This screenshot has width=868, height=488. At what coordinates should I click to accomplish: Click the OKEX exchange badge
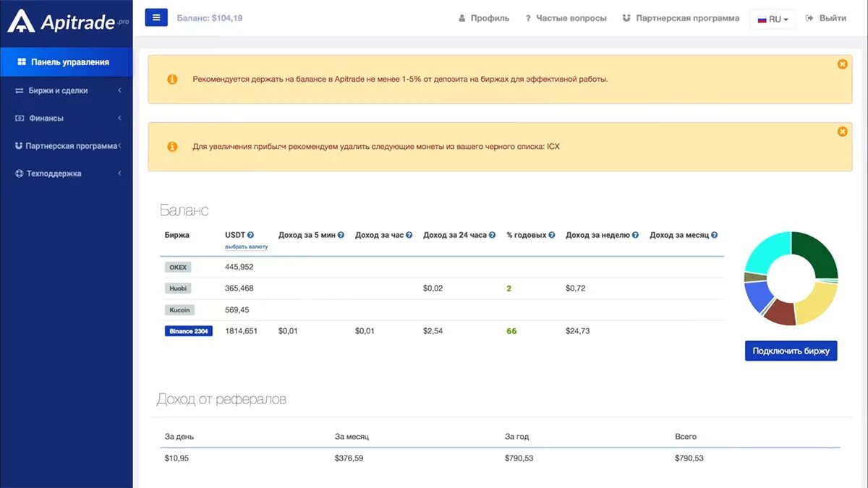pyautogui.click(x=178, y=267)
